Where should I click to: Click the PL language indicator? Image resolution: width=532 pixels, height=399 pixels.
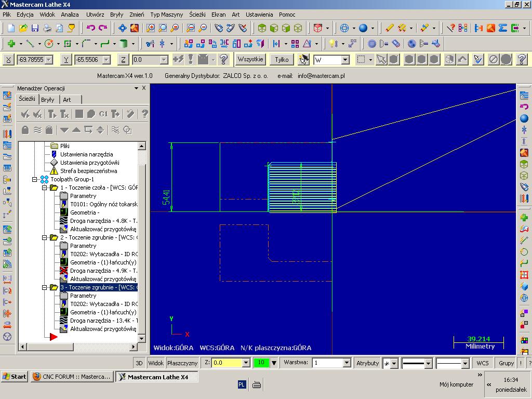[x=242, y=384]
